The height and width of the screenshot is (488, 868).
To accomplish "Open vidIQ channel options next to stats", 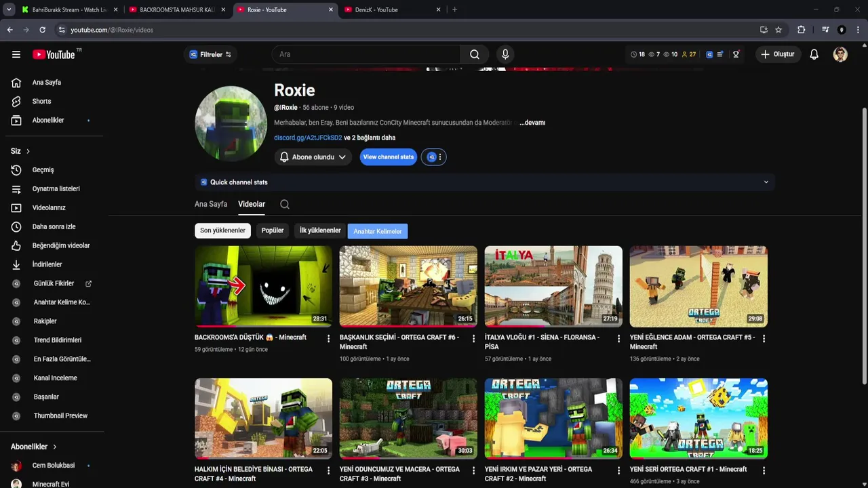I will (x=434, y=157).
